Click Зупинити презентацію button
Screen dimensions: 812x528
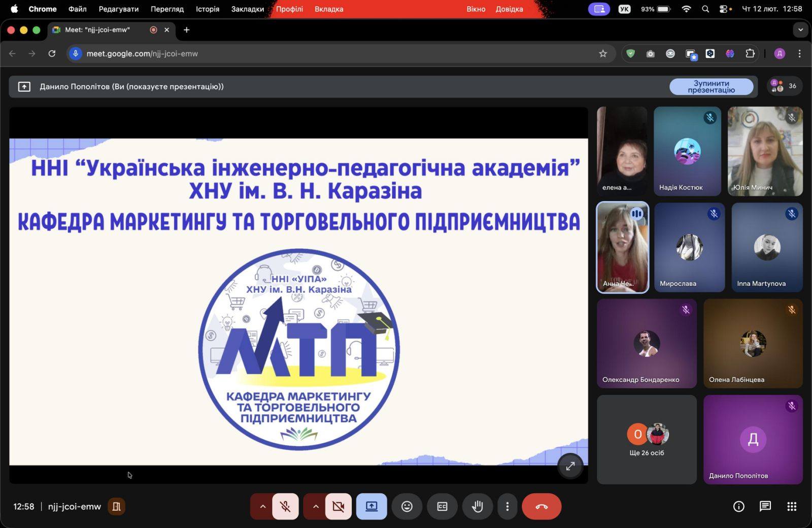point(711,87)
